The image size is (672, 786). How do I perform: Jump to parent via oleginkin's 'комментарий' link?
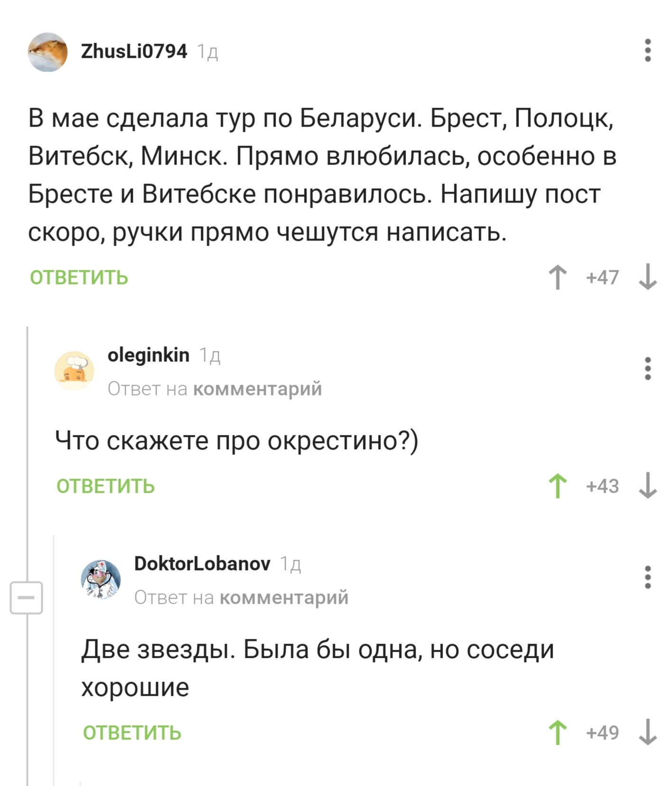tap(258, 389)
